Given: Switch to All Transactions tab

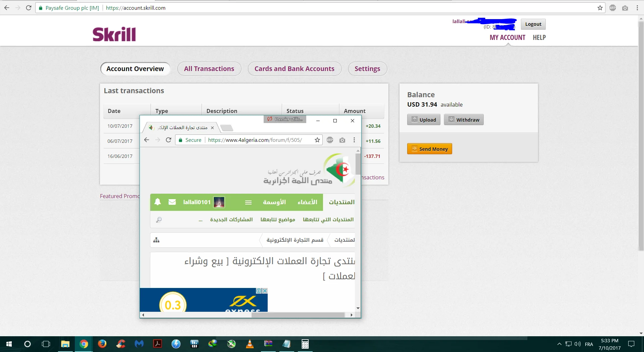Looking at the screenshot, I should (209, 69).
